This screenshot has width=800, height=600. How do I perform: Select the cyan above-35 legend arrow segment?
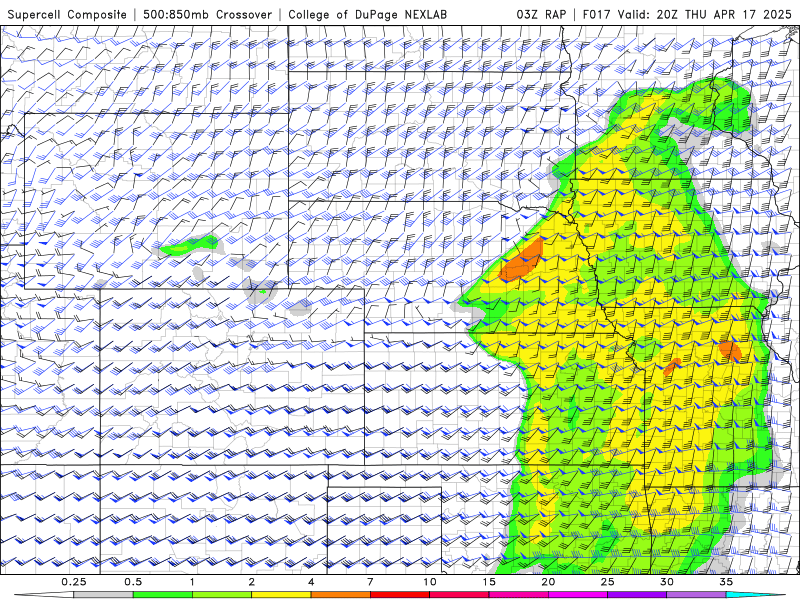[755, 595]
